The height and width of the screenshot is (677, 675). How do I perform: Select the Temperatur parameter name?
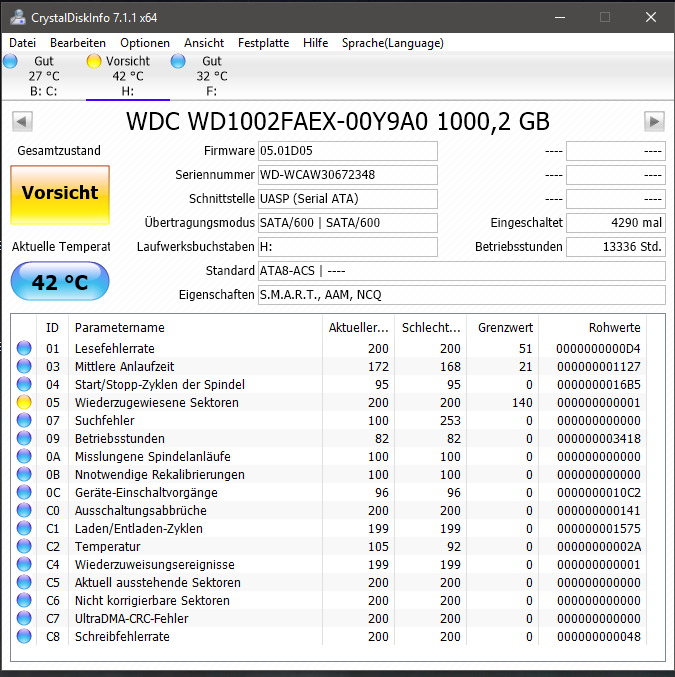point(108,547)
